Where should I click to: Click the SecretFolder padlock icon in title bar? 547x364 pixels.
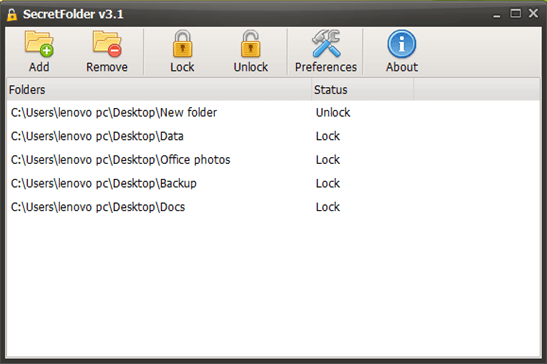pos(12,15)
